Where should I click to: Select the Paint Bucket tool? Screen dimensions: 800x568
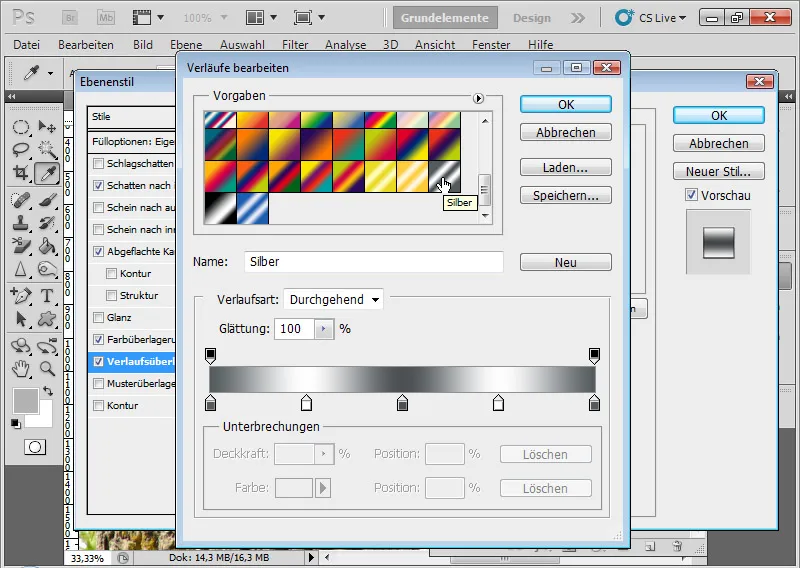(47, 246)
